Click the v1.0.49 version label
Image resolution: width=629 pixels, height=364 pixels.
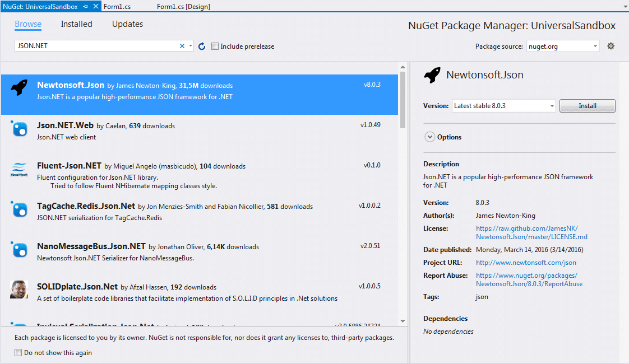point(370,125)
